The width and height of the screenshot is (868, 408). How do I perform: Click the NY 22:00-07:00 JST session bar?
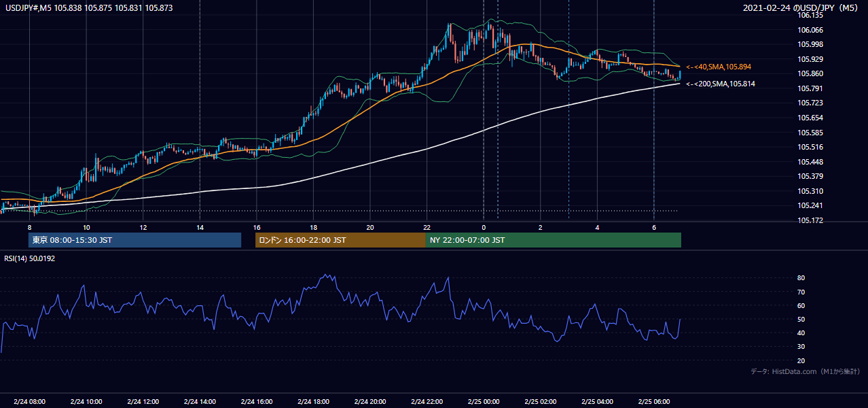[x=554, y=240]
